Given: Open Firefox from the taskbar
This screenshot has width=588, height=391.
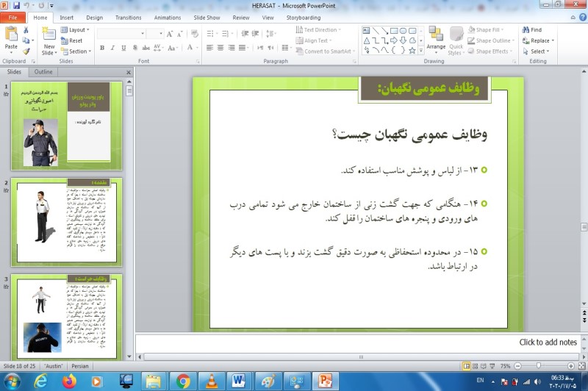Looking at the screenshot, I should pos(70,381).
